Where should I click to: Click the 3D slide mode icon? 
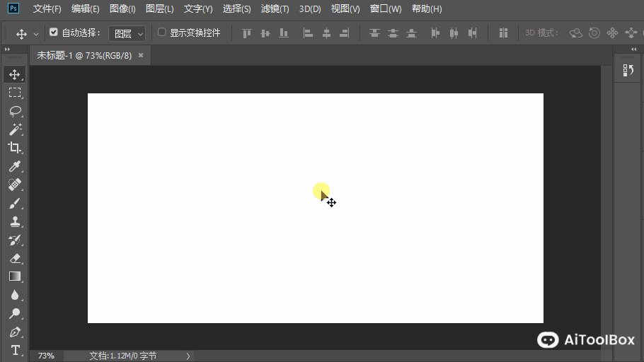coord(631,33)
